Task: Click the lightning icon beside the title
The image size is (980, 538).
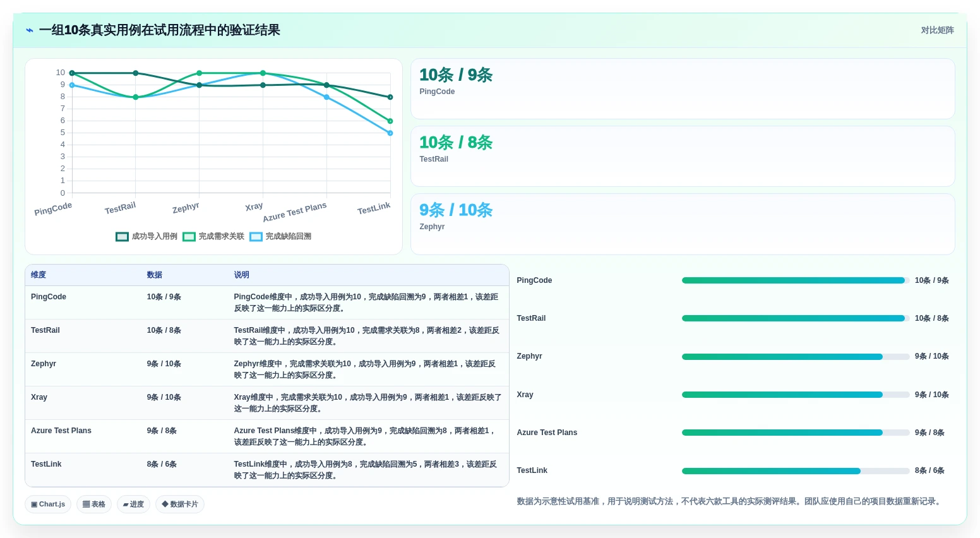Action: click(x=30, y=30)
